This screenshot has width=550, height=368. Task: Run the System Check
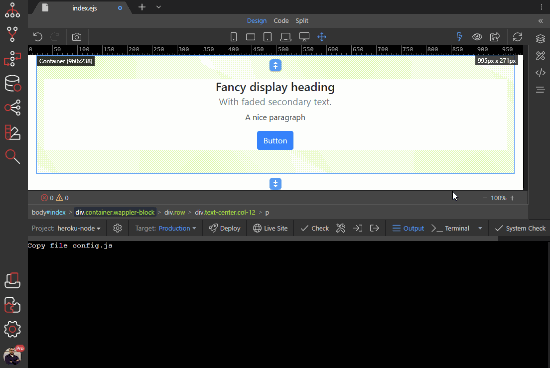click(520, 228)
